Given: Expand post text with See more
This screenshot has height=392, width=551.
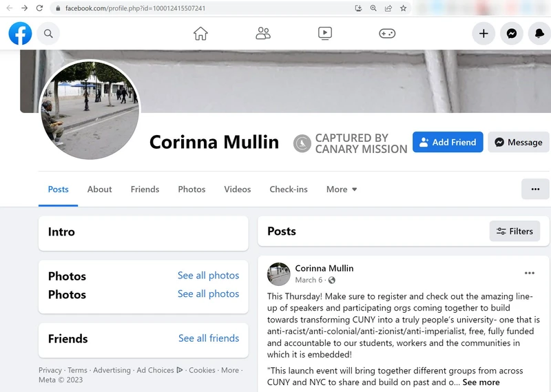Looking at the screenshot, I should pyautogui.click(x=481, y=382).
